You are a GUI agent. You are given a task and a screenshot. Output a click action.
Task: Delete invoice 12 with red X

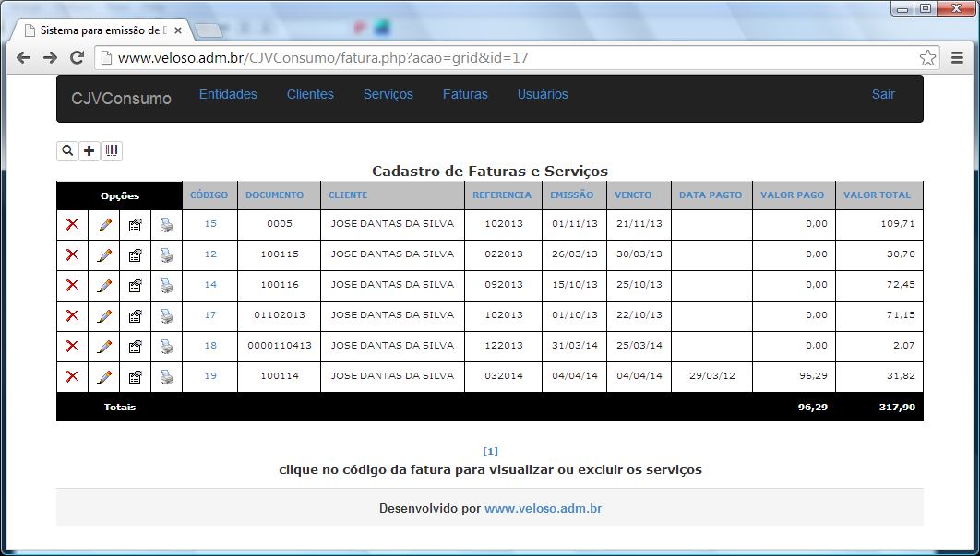coord(73,254)
